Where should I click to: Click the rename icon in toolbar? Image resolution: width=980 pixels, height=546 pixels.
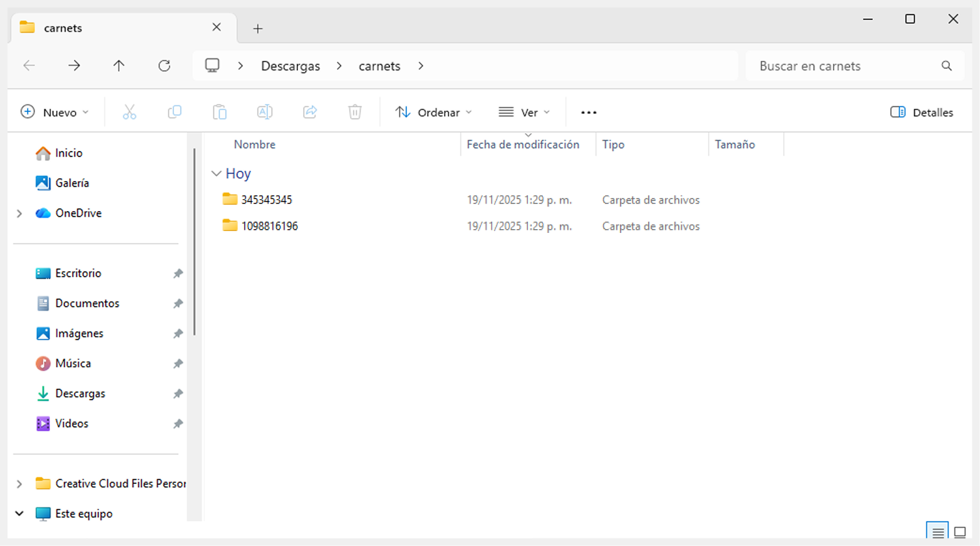[265, 112]
